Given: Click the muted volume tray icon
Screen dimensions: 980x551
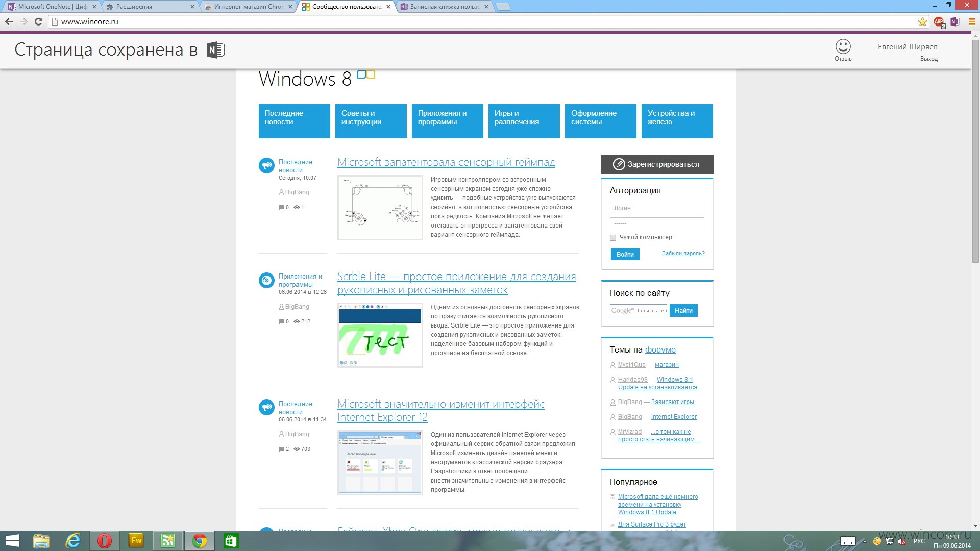Looking at the screenshot, I should [x=902, y=541].
